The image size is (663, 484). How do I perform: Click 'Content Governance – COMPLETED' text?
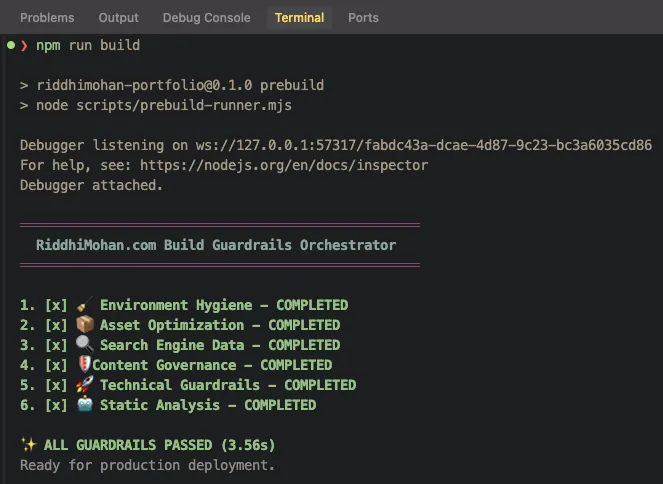click(212, 365)
